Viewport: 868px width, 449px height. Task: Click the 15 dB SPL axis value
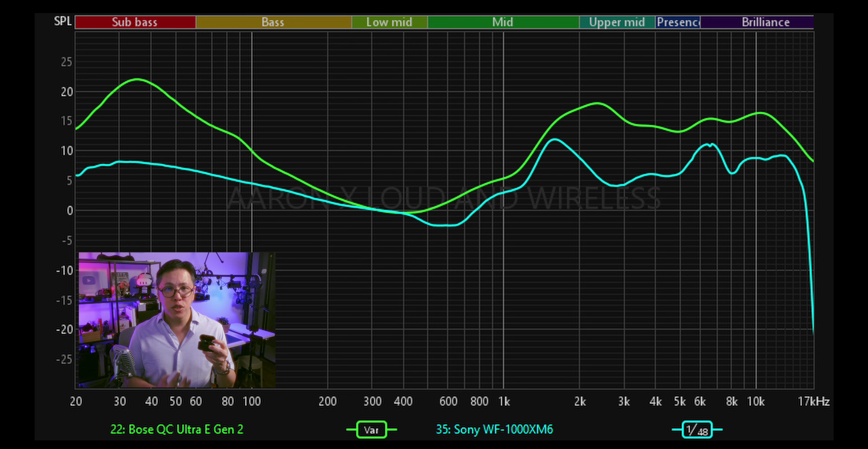(66, 121)
